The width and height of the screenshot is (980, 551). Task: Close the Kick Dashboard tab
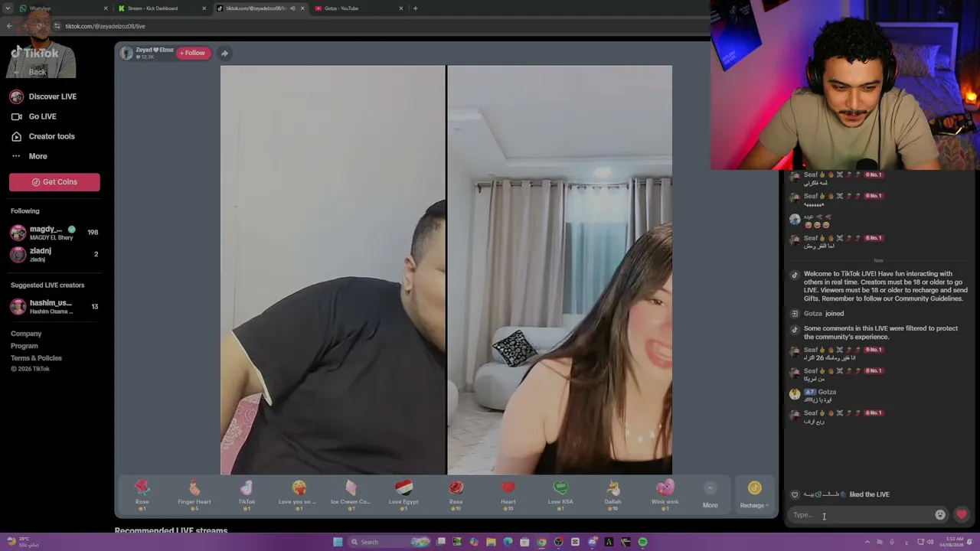click(x=204, y=8)
